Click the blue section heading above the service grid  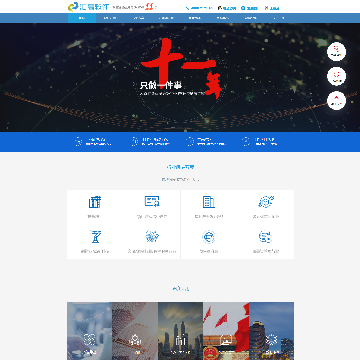[180, 167]
